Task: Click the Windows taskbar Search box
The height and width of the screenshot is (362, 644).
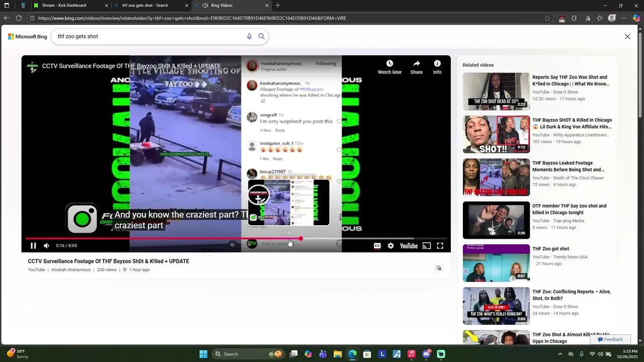Action: click(x=248, y=354)
